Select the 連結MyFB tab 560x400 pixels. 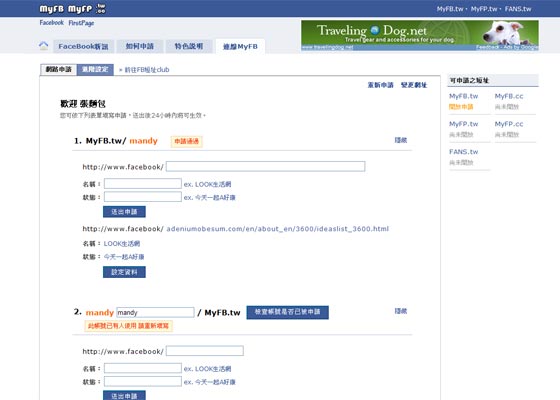[240, 46]
